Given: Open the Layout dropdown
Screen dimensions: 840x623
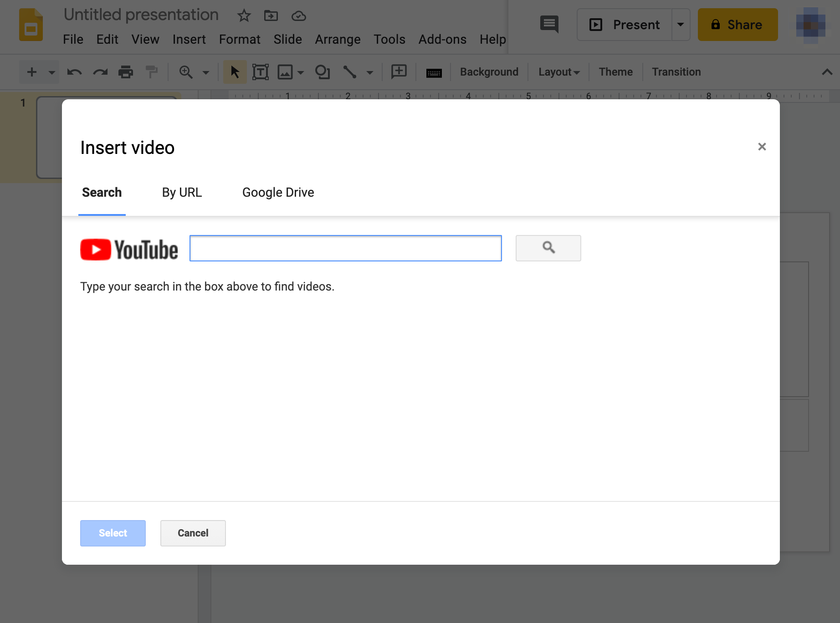Looking at the screenshot, I should [559, 72].
